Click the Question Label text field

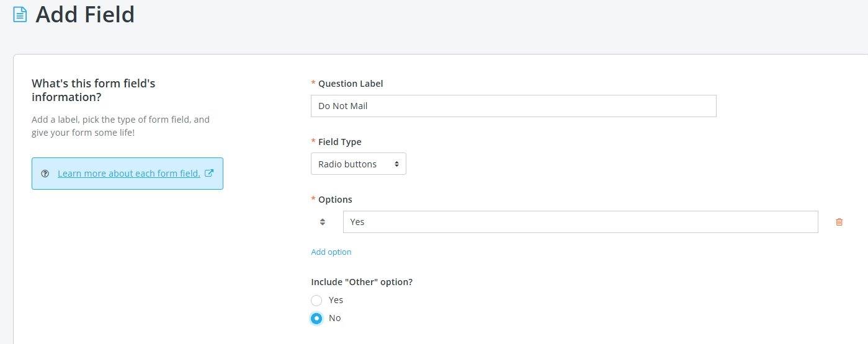coord(513,106)
